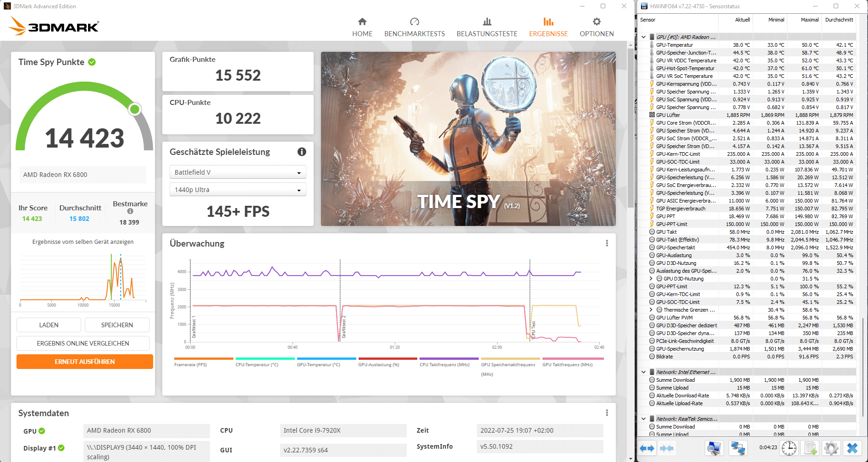Click HWiNFO expand layout arrows icon
Viewport: 868px width, 462px height.
pyautogui.click(x=647, y=448)
